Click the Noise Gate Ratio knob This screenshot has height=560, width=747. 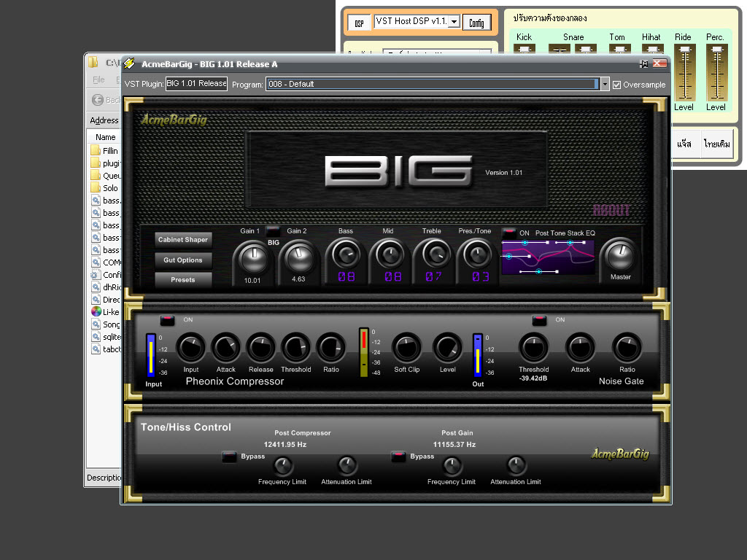pos(627,348)
